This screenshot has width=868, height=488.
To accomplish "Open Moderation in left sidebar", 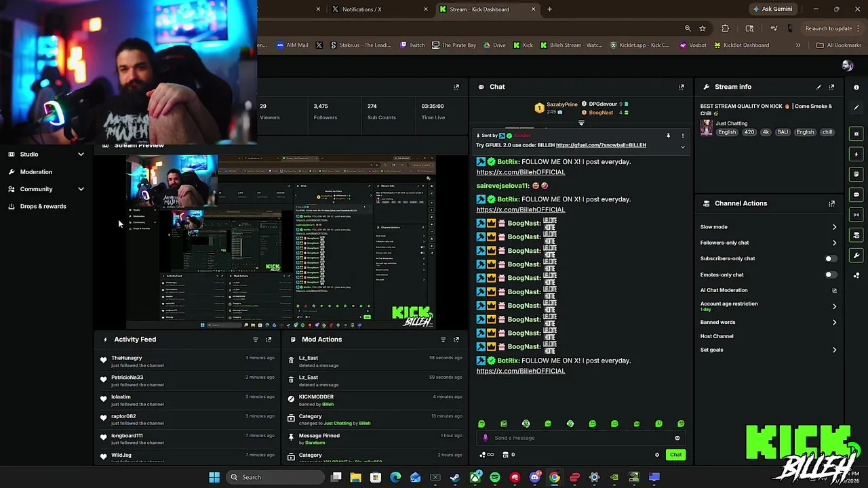I will (36, 172).
